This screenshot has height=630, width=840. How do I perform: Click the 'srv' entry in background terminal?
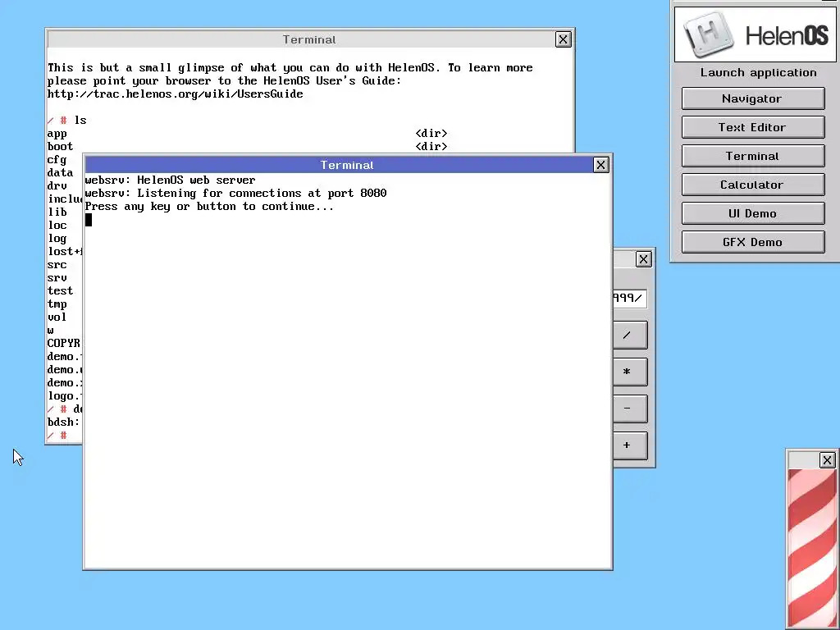click(57, 278)
